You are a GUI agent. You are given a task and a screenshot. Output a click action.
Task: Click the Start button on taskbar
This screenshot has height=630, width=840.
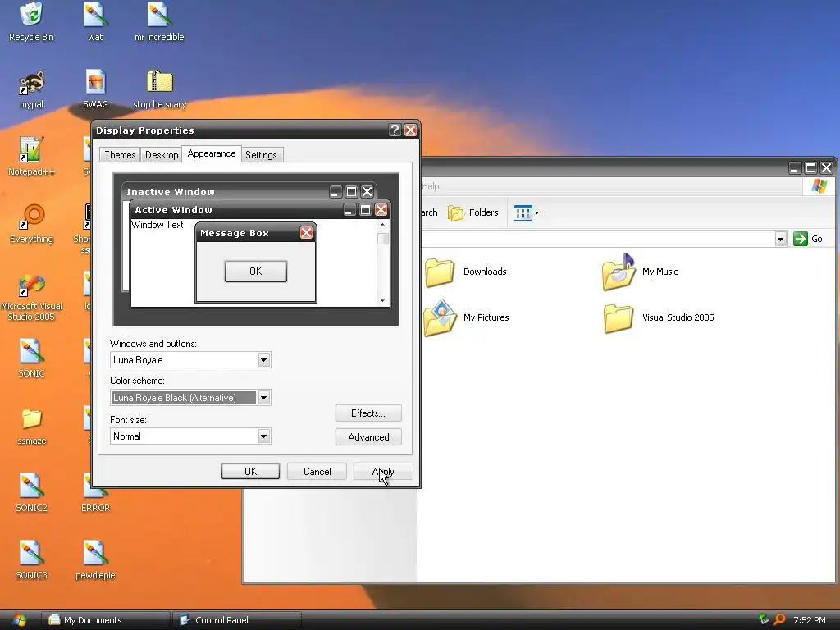click(20, 620)
